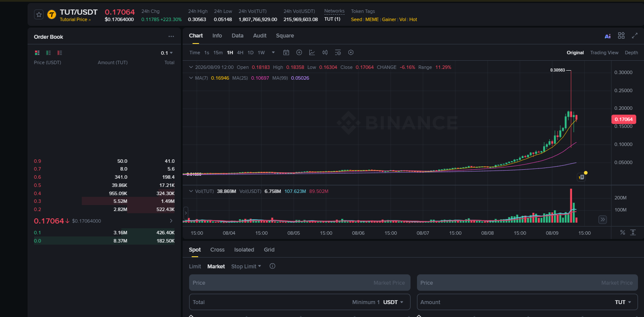Viewport: 644px width, 317px height.
Task: Click the TUT coin logo
Action: tap(52, 15)
